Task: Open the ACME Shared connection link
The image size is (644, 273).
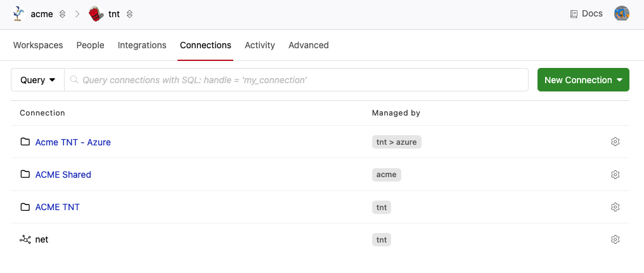Action: point(63,175)
